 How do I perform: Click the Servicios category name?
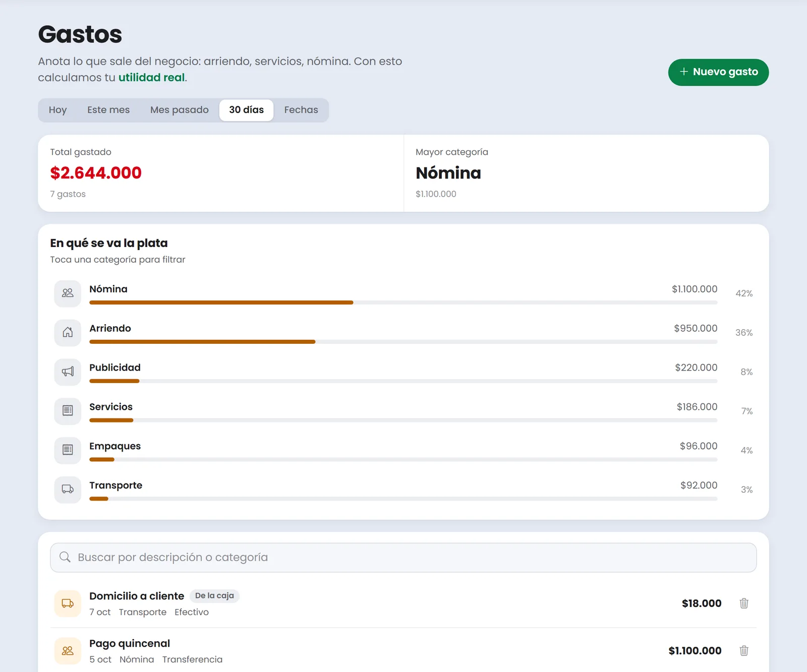(111, 407)
